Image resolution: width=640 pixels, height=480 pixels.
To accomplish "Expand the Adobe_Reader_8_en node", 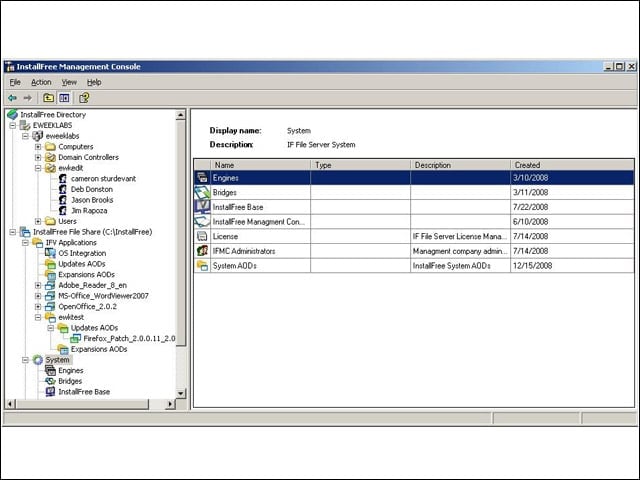I will (38, 285).
